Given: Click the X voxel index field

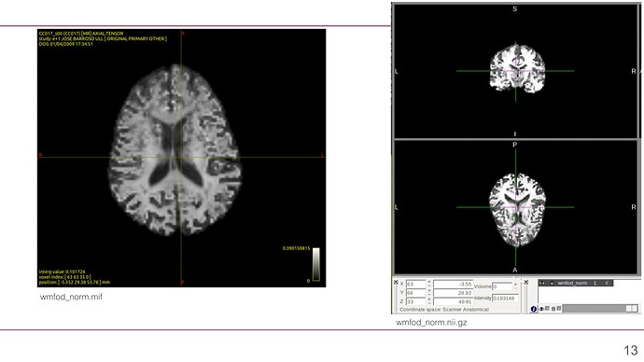Looking at the screenshot, I should tap(415, 284).
